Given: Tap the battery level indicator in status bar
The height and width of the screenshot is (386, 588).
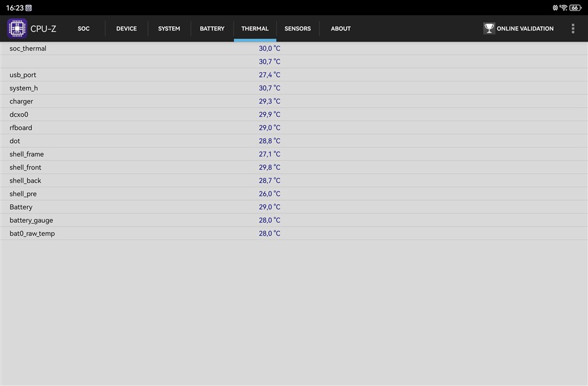Looking at the screenshot, I should 575,8.
